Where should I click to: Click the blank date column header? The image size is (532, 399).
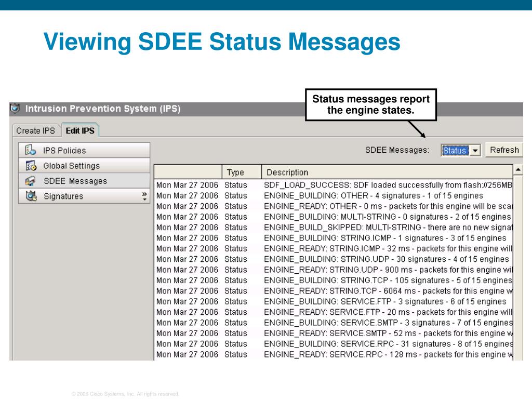point(188,172)
